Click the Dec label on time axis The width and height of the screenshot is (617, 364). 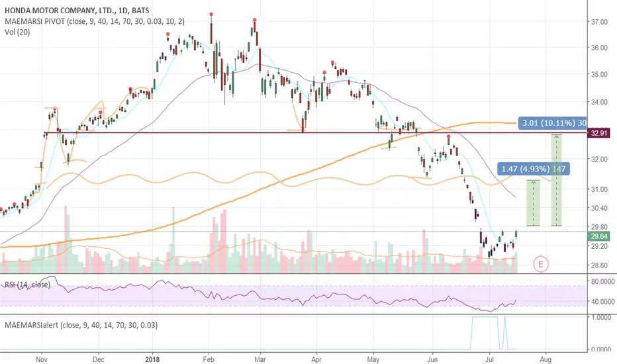pyautogui.click(x=99, y=359)
